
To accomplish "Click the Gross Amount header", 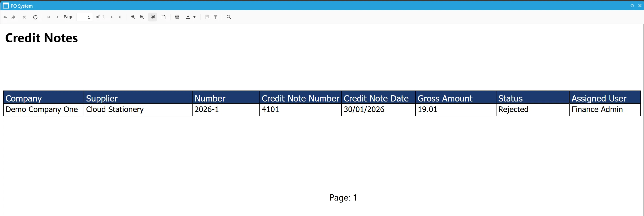I will (456, 97).
